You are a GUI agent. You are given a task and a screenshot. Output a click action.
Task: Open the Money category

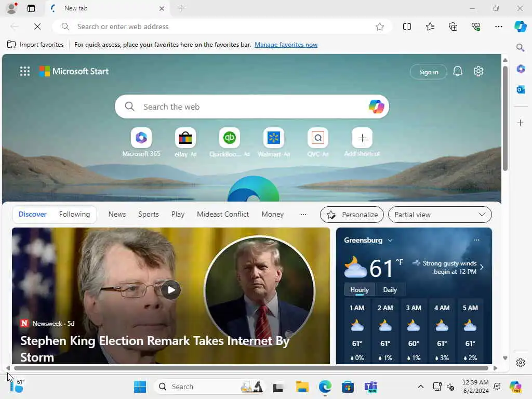point(272,214)
